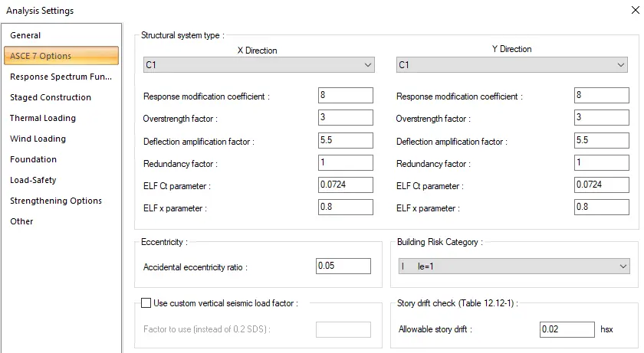The image size is (644, 353).
Task: Click the 'Structural system type' label
Action: [182, 35]
